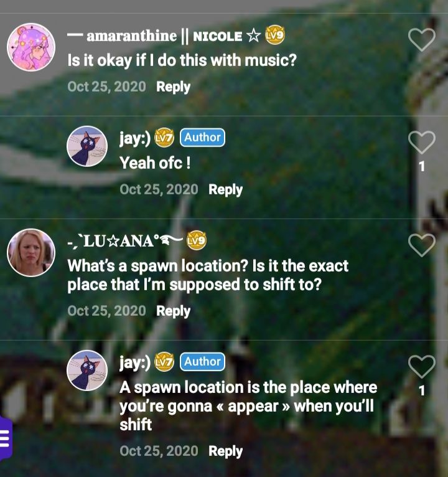The width and height of the screenshot is (448, 477).
Task: Tap LV9 badge next to amaranthine NICOLE
Action: coord(275,35)
